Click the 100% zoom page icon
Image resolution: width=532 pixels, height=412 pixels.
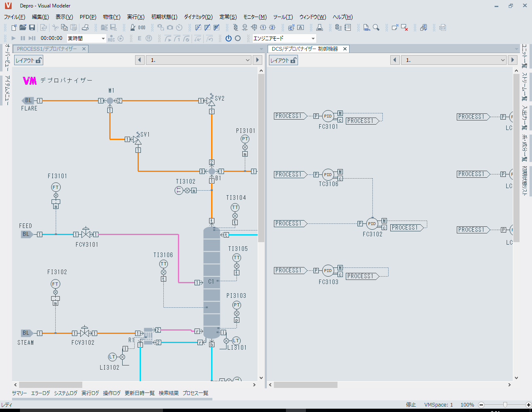tap(367, 27)
